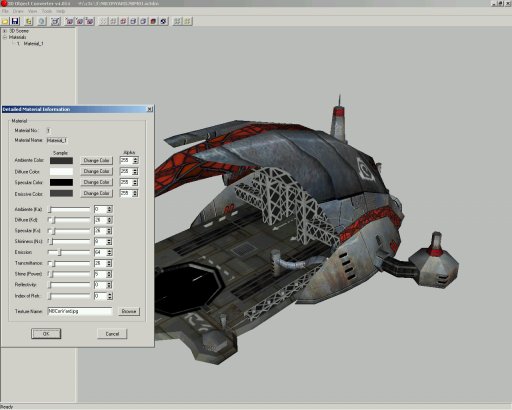
Task: Click Change Color for Diffuse Color
Action: tap(96, 171)
